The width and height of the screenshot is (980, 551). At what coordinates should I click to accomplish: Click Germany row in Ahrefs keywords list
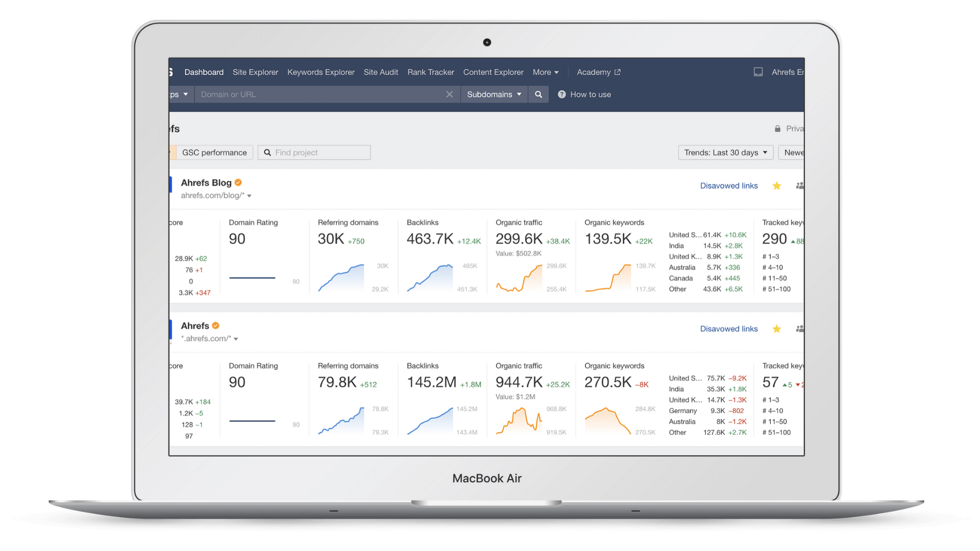[707, 411]
